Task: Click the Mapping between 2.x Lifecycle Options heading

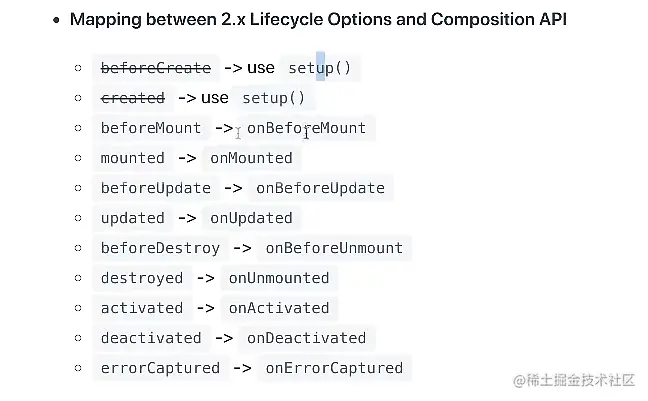Action: click(318, 19)
